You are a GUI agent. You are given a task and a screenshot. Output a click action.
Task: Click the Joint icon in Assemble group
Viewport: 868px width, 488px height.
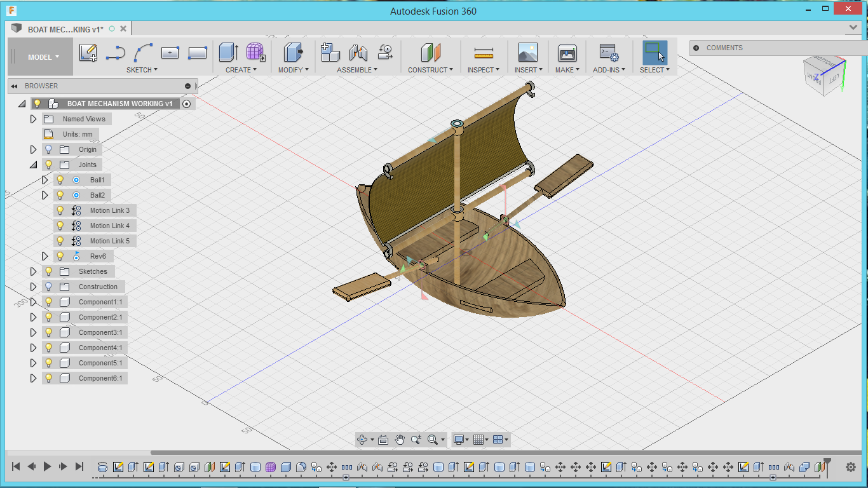[358, 53]
